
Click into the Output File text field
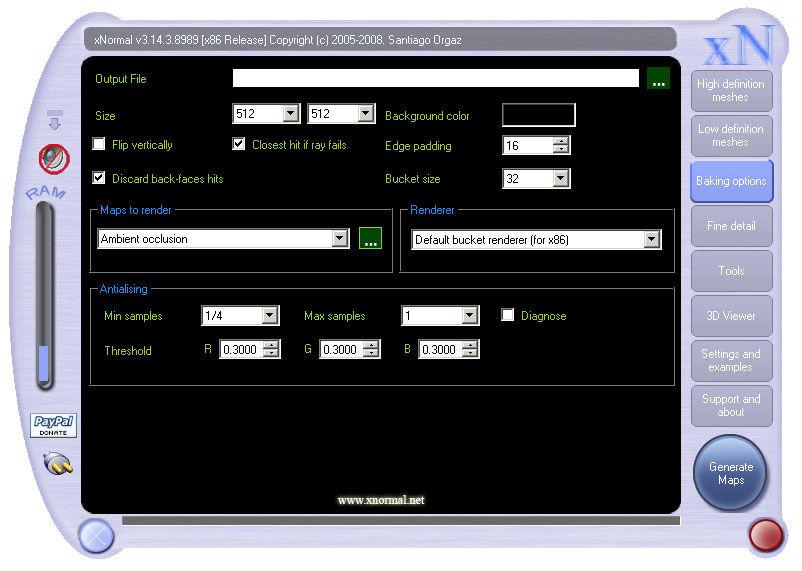tap(436, 78)
